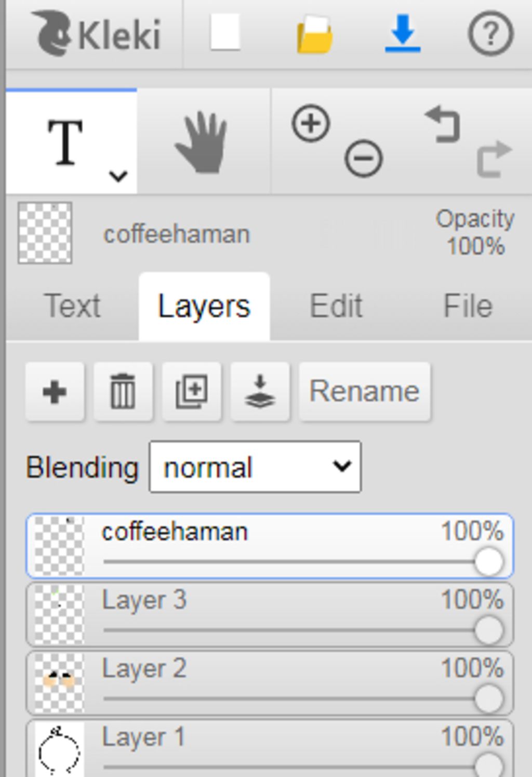This screenshot has width=532, height=777.
Task: Open the import image folder icon
Action: tap(314, 35)
